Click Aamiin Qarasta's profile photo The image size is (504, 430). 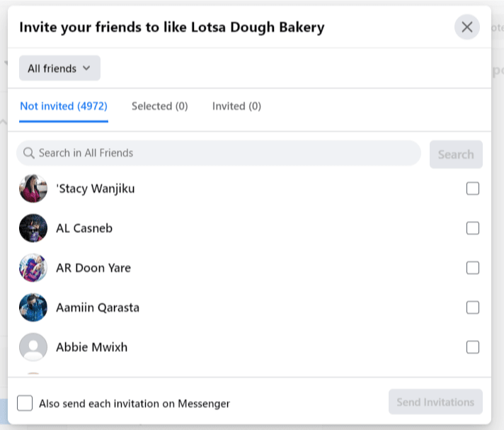(33, 307)
